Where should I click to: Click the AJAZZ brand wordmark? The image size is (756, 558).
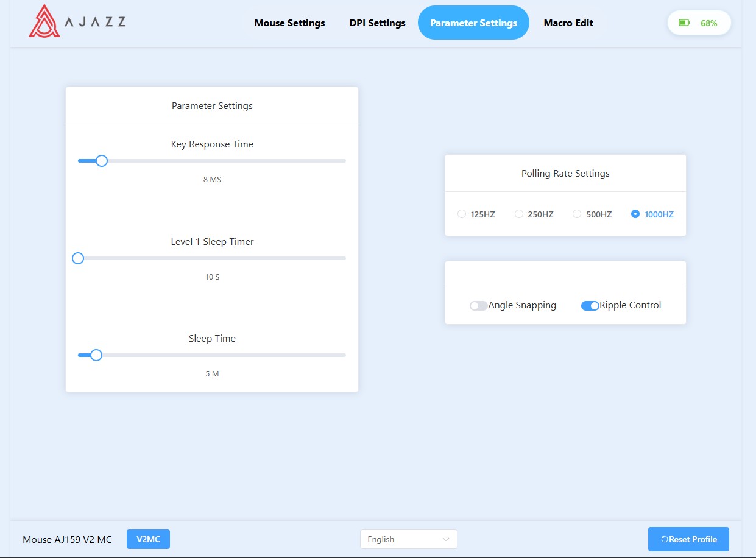[96, 22]
